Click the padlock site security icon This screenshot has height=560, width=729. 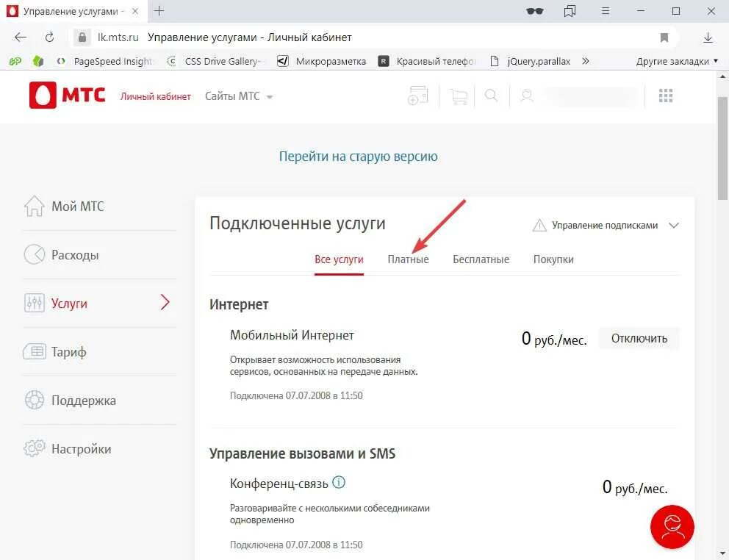82,37
